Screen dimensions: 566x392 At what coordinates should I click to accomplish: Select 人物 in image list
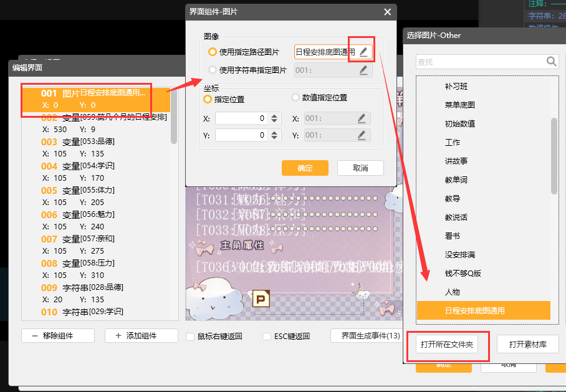click(483, 292)
